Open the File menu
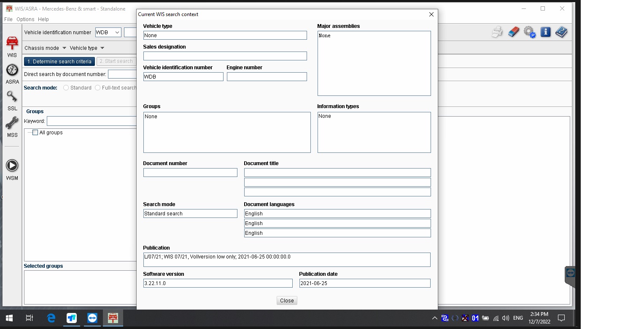The width and height of the screenshot is (644, 329). [x=8, y=19]
